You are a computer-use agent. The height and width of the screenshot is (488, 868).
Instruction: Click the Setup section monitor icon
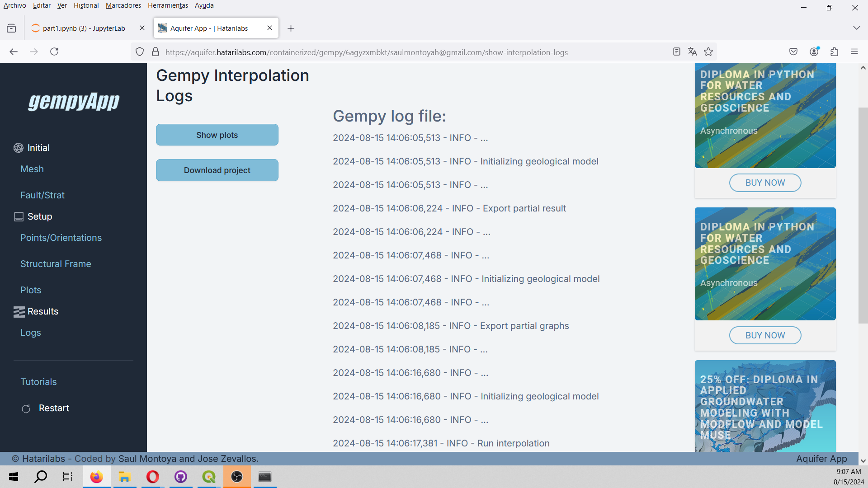tap(19, 216)
